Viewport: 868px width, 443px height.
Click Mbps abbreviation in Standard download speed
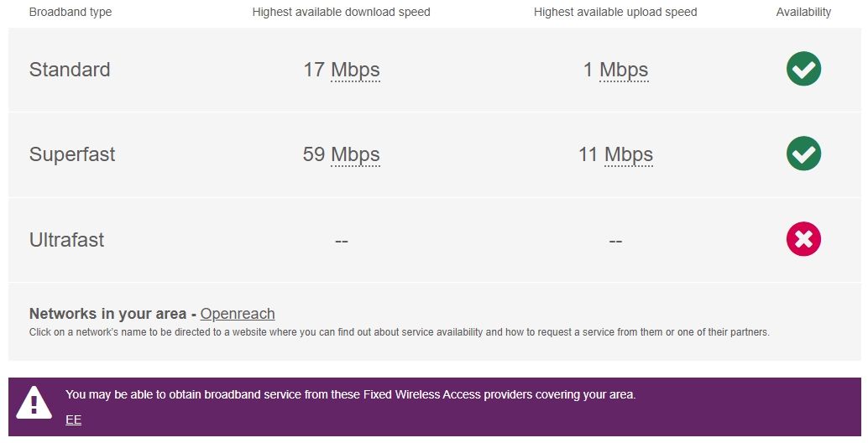pos(355,70)
